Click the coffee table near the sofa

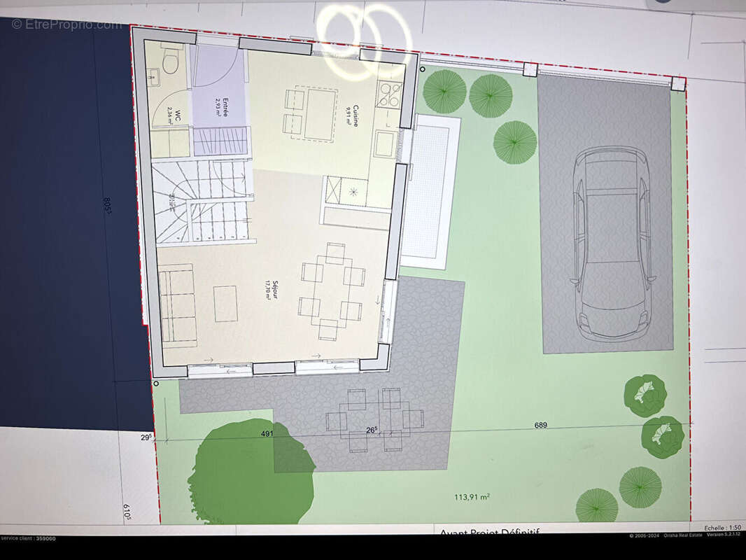click(x=226, y=304)
